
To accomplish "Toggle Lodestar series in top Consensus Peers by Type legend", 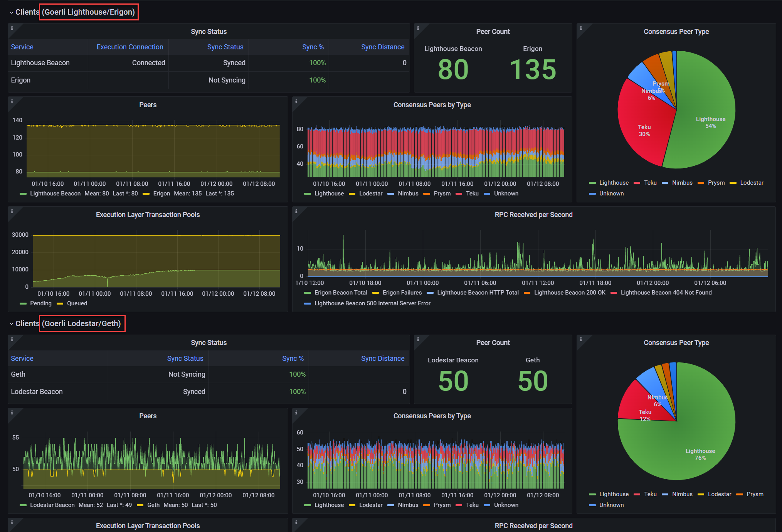I will (371, 194).
